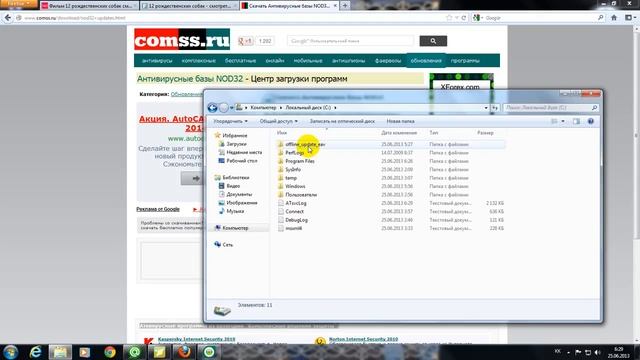Sort by Дата изменения column header
This screenshot has width=640, height=360.
[399, 133]
